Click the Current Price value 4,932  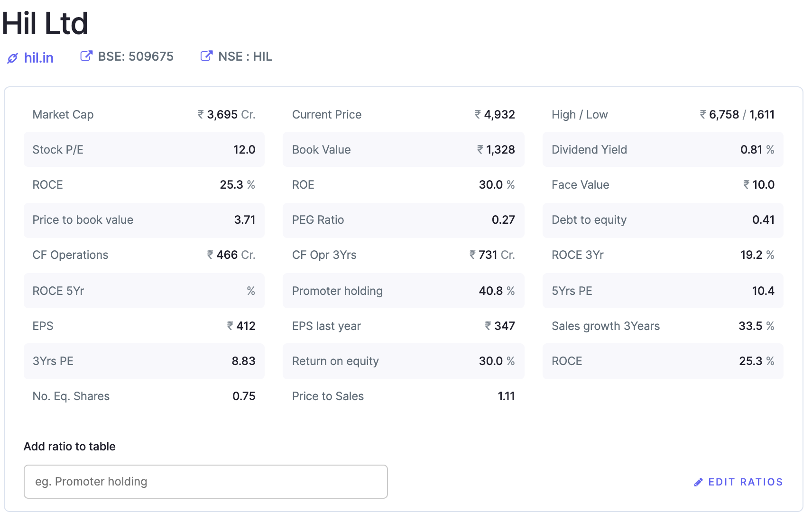click(499, 115)
